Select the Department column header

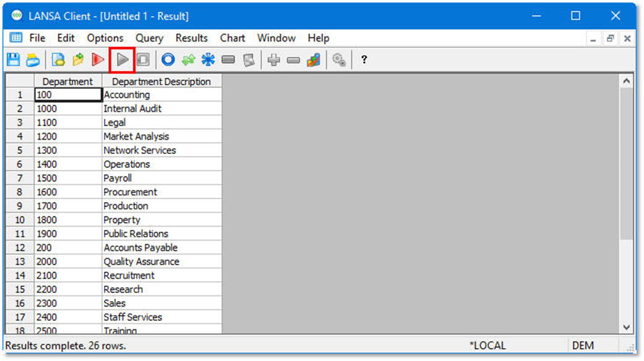pos(68,81)
